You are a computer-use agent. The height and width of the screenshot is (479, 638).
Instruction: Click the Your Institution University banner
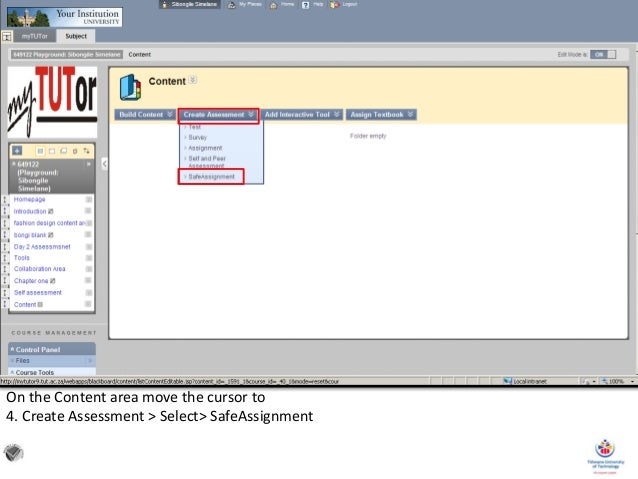[64, 17]
